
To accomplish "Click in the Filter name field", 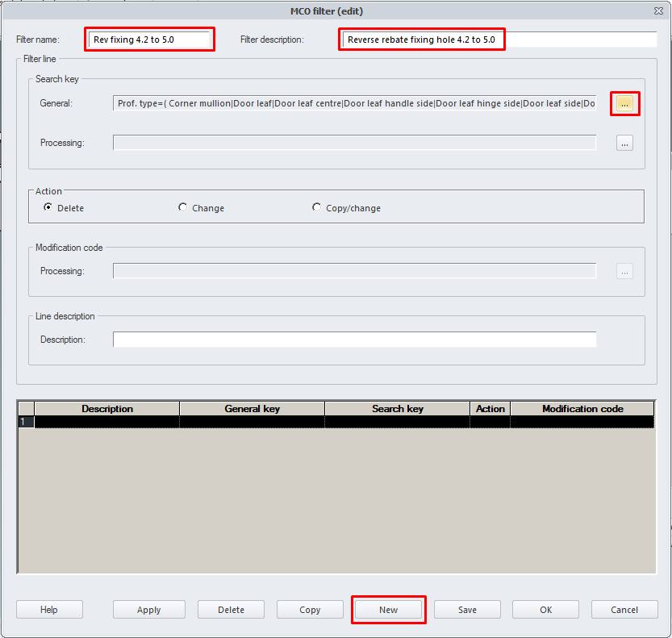I will [149, 40].
